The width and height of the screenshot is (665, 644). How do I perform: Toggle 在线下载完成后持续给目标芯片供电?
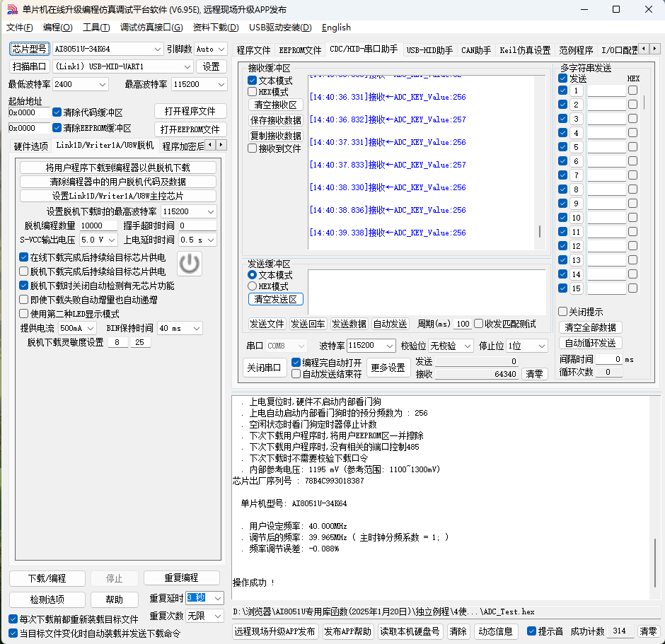pyautogui.click(x=24, y=257)
